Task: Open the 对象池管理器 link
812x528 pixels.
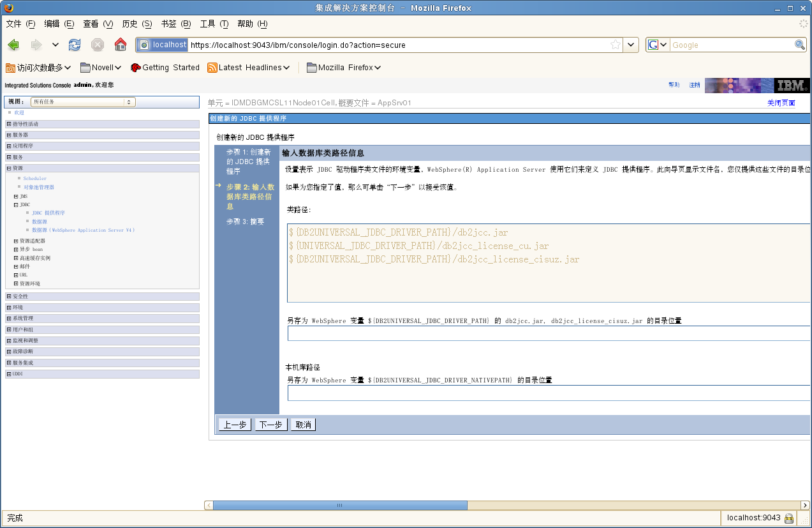Action: 39,187
